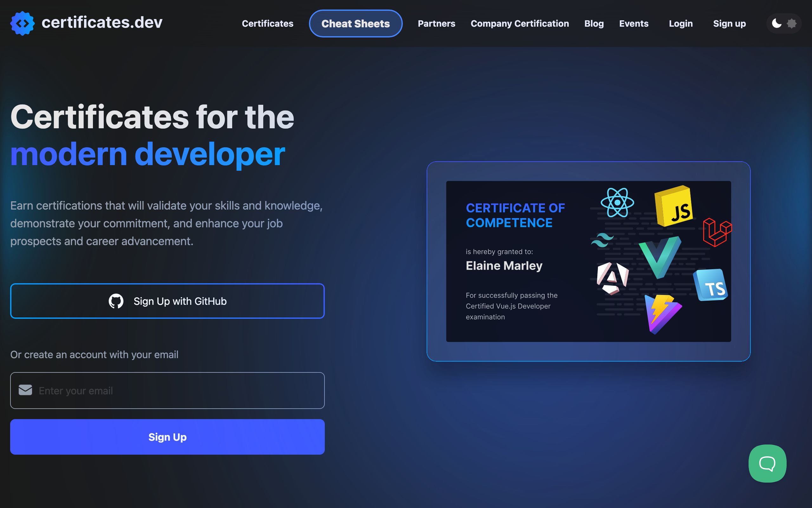Click the blue Sign Up button
Viewport: 812px width, 508px height.
coord(167,437)
